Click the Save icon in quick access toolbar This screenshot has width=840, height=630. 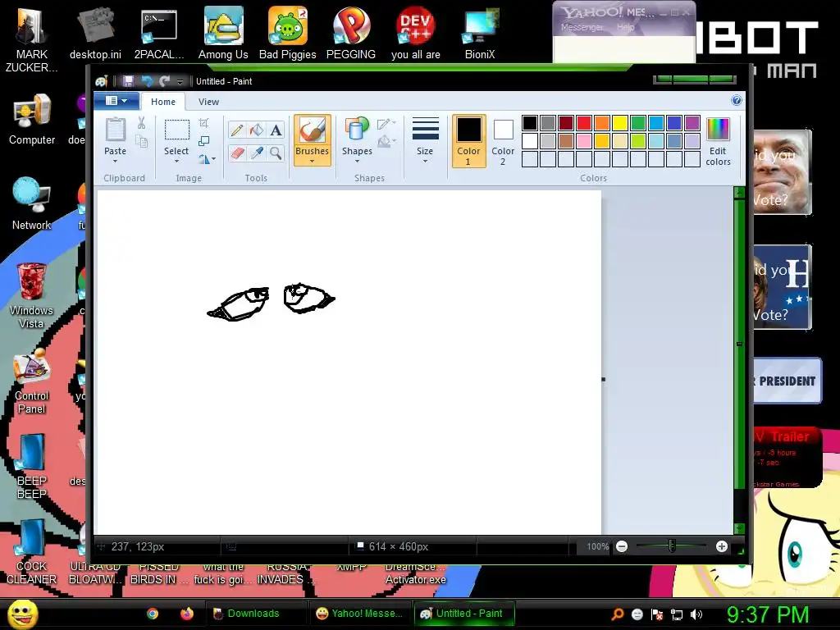(128, 81)
